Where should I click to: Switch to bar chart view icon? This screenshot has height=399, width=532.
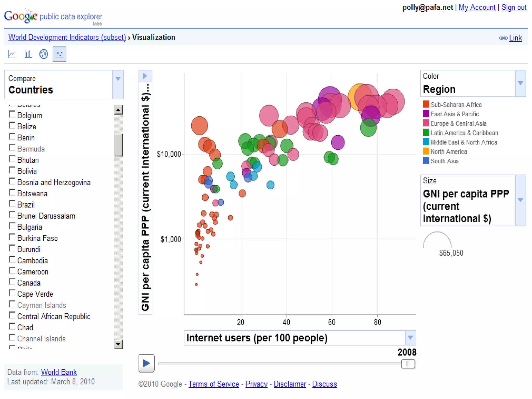tap(28, 54)
